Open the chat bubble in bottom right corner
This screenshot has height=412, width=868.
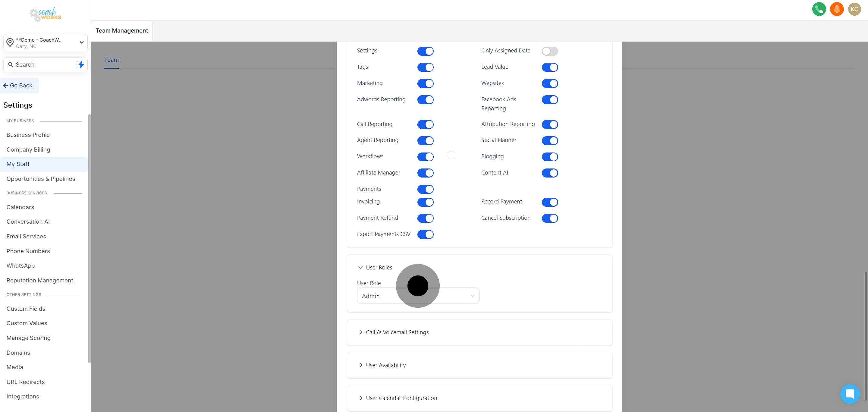pos(850,394)
